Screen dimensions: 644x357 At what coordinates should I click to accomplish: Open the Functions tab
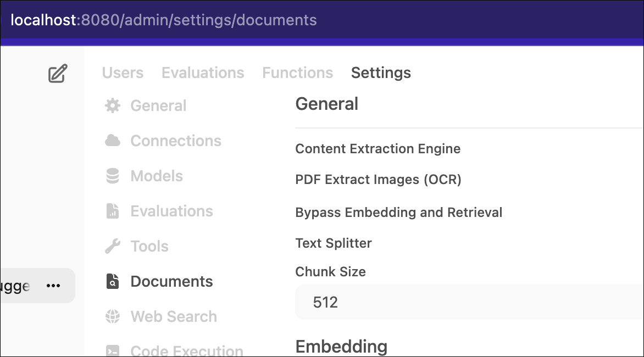[x=298, y=72]
